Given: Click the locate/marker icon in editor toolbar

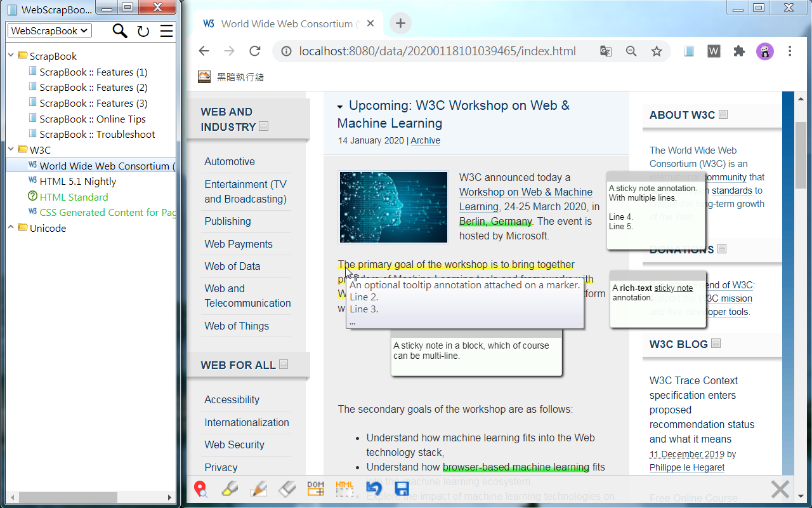Looking at the screenshot, I should [200, 488].
